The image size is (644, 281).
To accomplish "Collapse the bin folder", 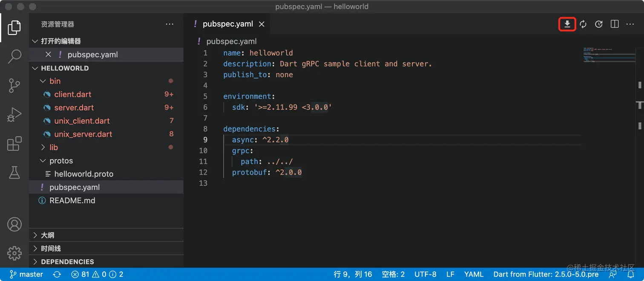I will (x=106, y=81).
